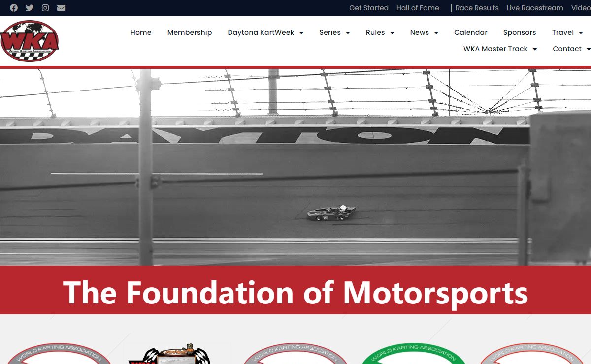This screenshot has height=364, width=591.
Task: Open the Hall of Fame link
Action: pyautogui.click(x=418, y=8)
